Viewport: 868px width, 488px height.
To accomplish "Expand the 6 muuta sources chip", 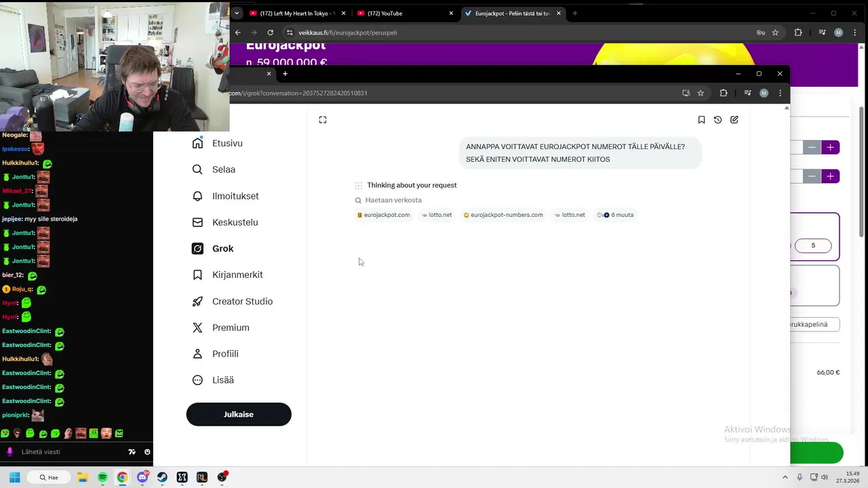I will pos(615,215).
